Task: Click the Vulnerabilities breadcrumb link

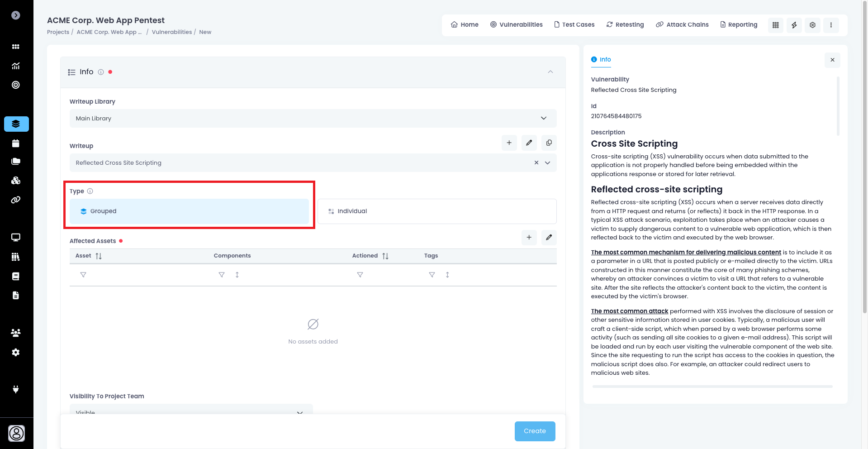Action: click(171, 32)
